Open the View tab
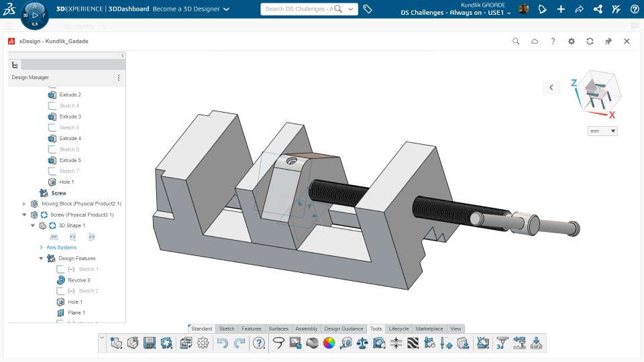Viewport: 644px width, 362px height. (455, 328)
